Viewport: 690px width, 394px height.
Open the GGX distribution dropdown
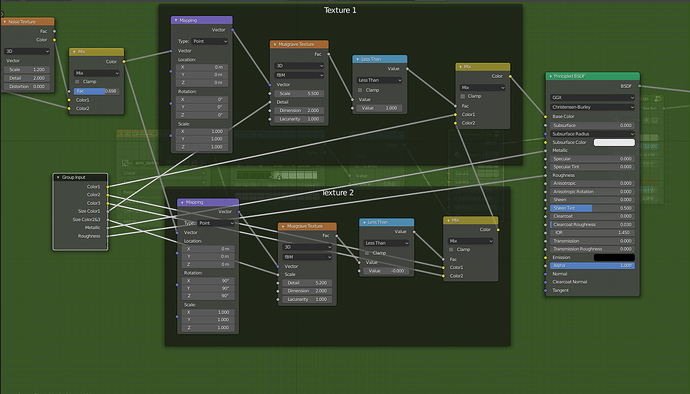coord(592,98)
